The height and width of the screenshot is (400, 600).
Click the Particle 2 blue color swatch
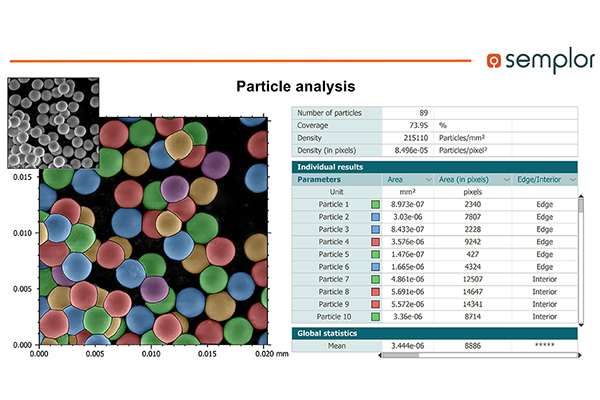[x=376, y=217]
